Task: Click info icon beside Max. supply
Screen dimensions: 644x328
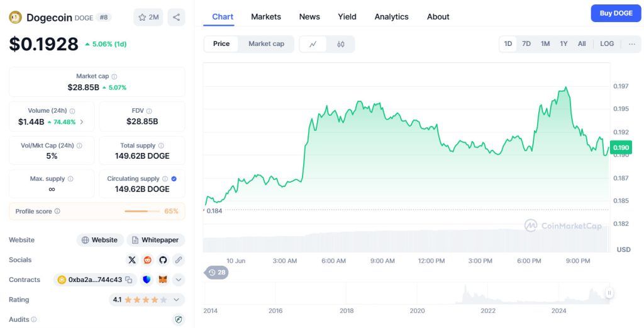Action: pos(70,179)
